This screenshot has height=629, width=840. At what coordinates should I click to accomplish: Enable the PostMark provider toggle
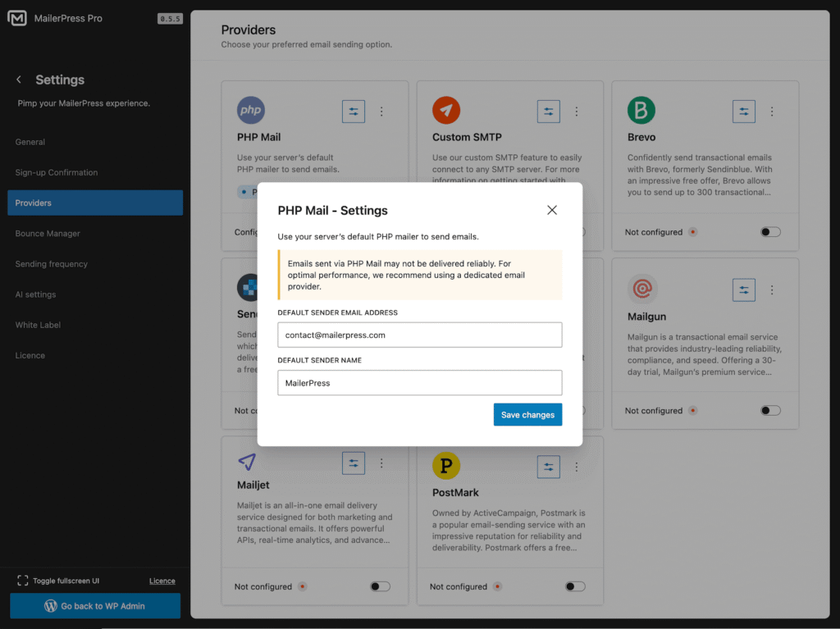click(574, 586)
